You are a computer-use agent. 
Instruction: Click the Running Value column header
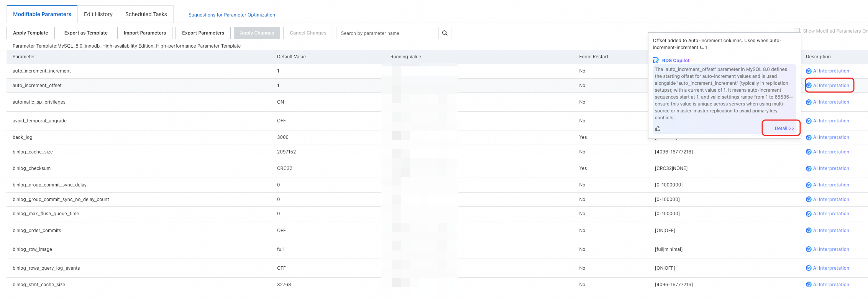coord(406,57)
